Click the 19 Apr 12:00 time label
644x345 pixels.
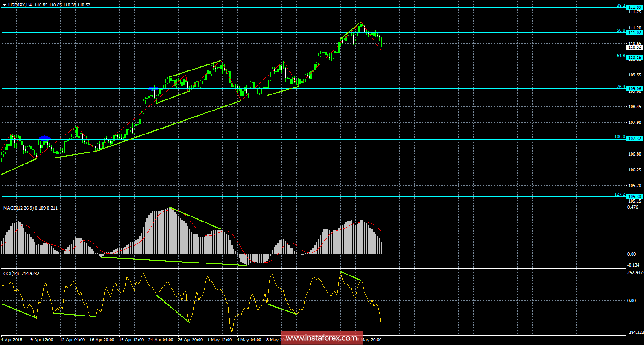[x=131, y=340]
